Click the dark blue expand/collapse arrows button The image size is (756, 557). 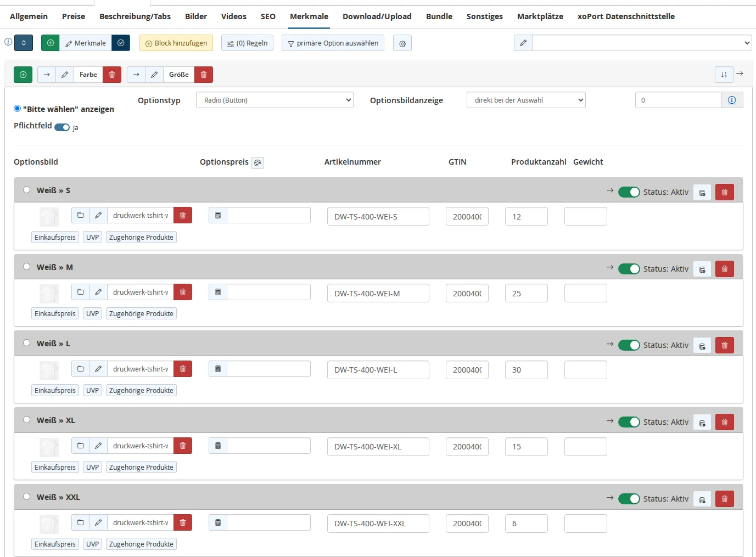tap(24, 43)
